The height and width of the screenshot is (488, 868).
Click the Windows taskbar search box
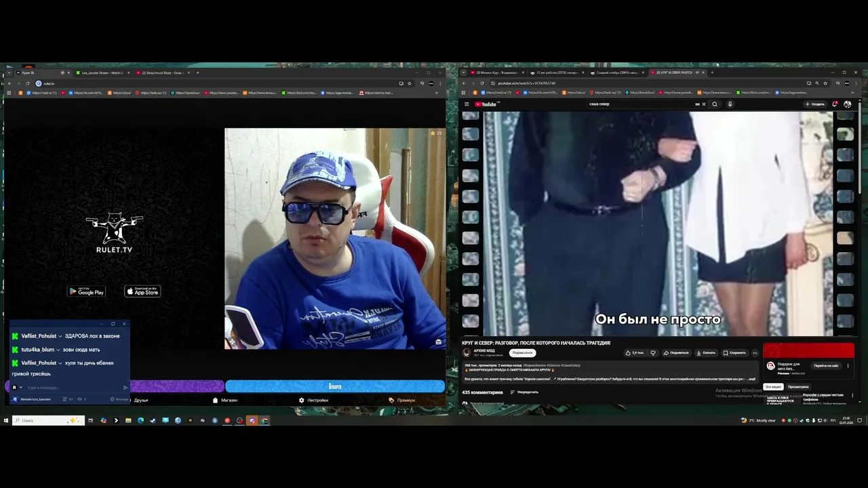click(x=47, y=420)
